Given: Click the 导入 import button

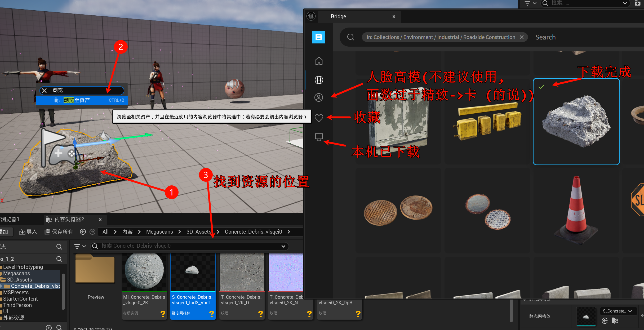Looking at the screenshot, I should click(28, 232).
